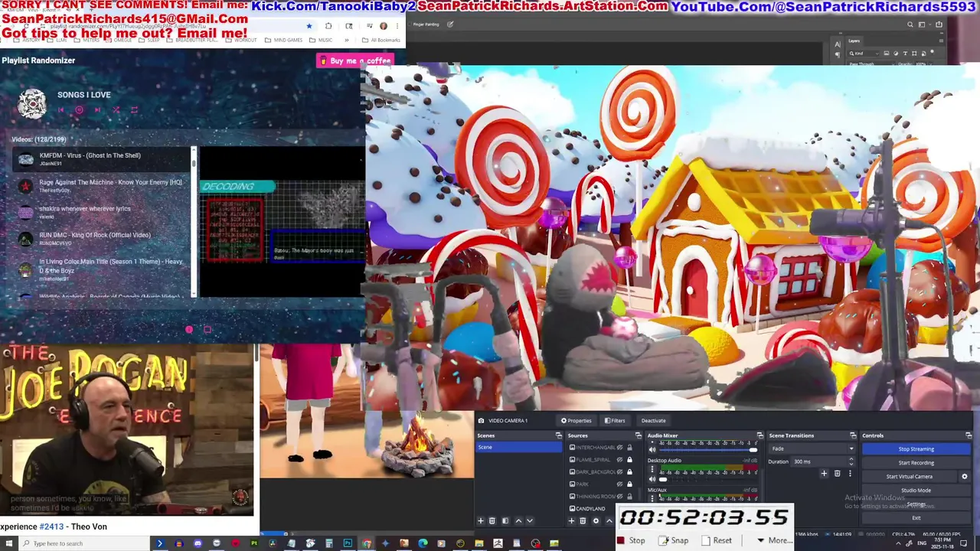Open virtual camera settings gear

[964, 477]
